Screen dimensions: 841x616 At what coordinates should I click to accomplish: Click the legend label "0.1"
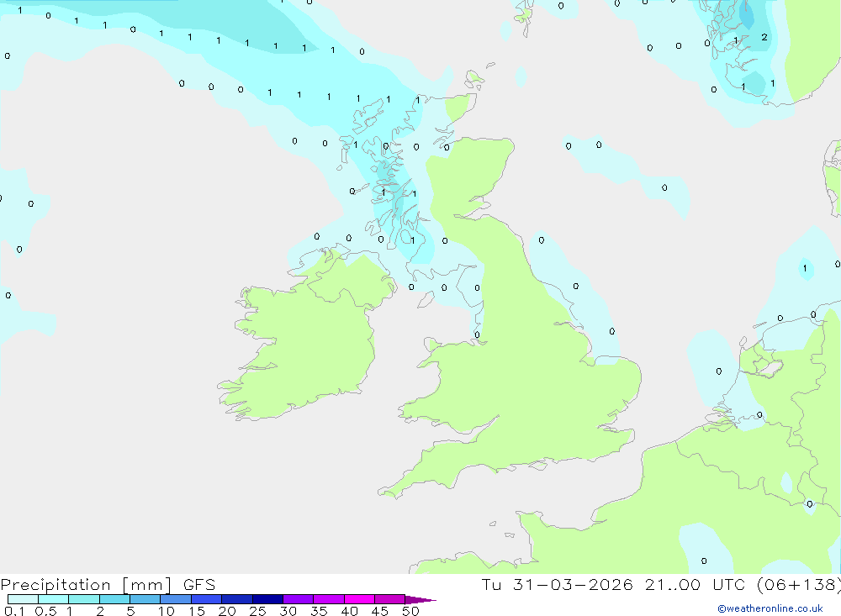[14, 611]
